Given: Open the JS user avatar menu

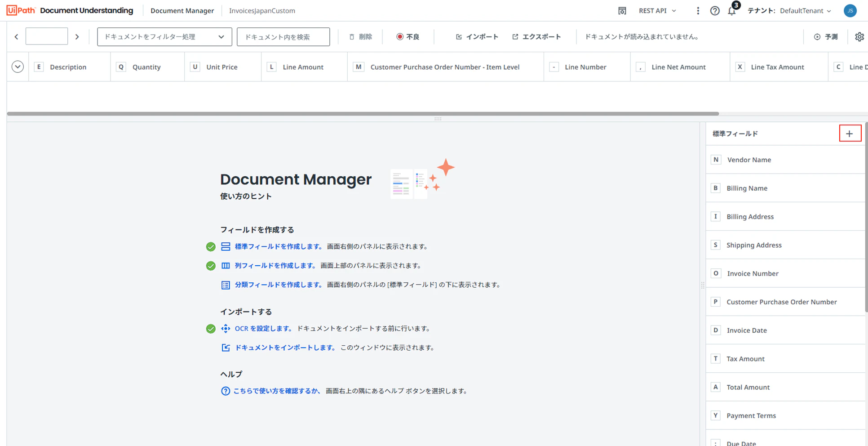Looking at the screenshot, I should coord(850,11).
